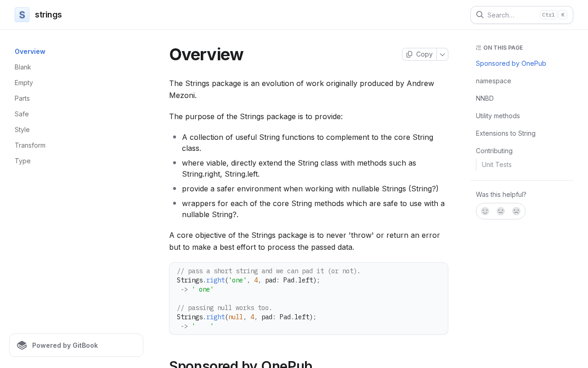588x368 pixels.
Task: Open the Transform page in sidebar
Action: click(x=30, y=145)
